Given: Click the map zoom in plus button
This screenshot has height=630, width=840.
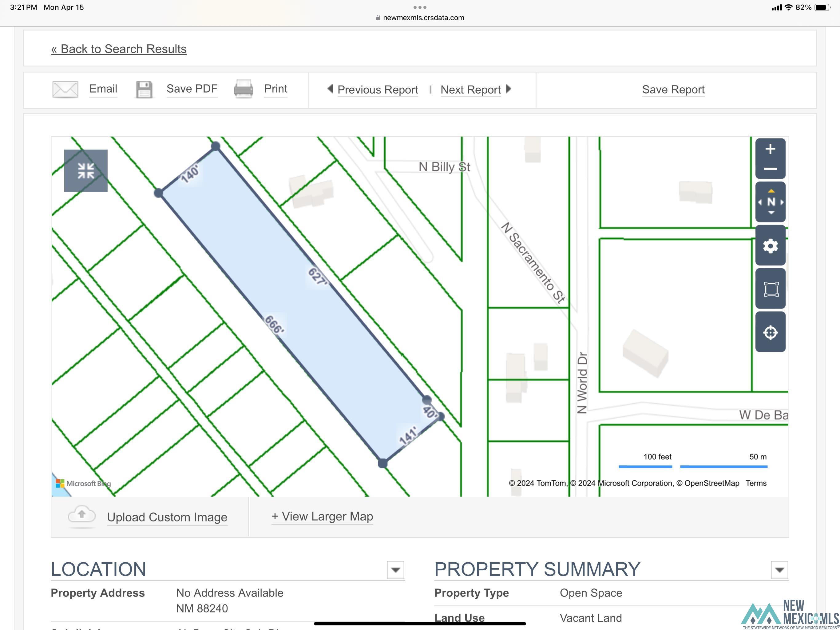Looking at the screenshot, I should (770, 149).
